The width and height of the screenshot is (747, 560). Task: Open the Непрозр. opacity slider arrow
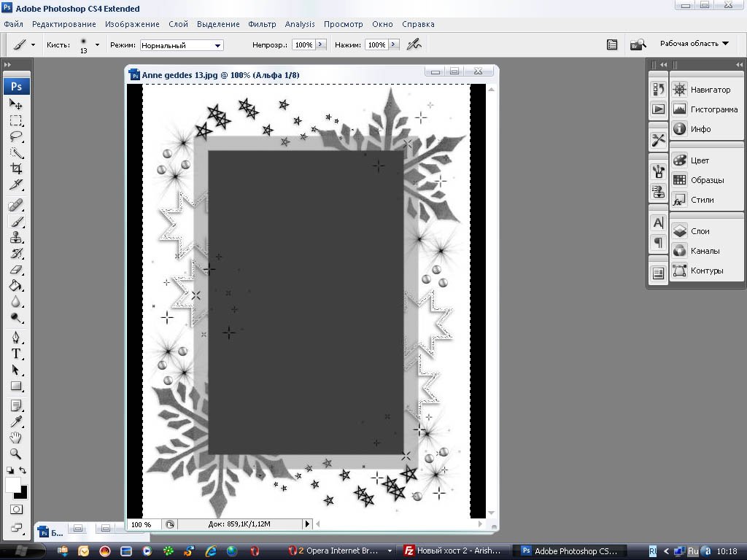[320, 44]
